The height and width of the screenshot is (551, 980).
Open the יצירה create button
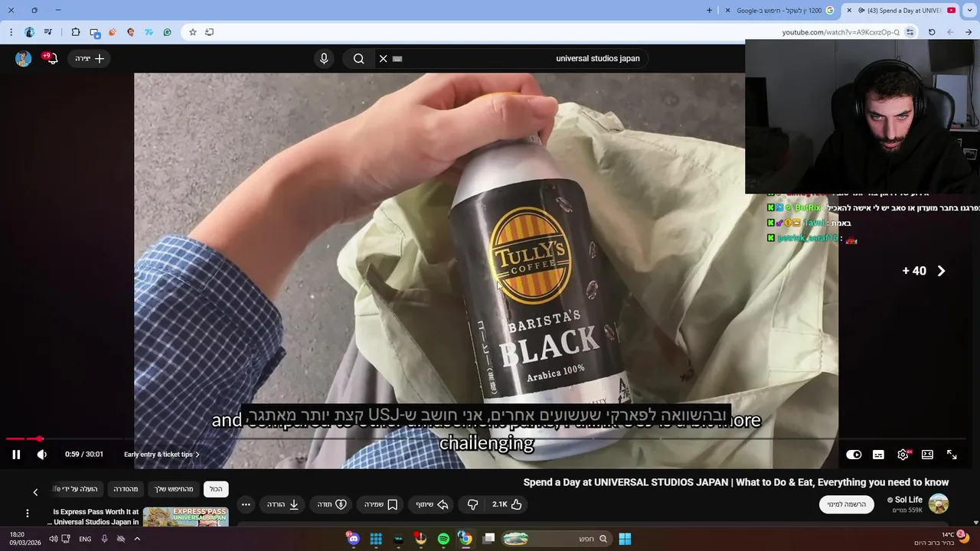[90, 58]
